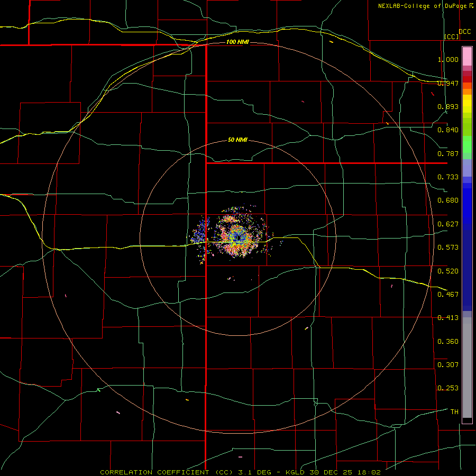Click the 50 NMI range ring label
The height and width of the screenshot is (476, 476).
pyautogui.click(x=237, y=140)
